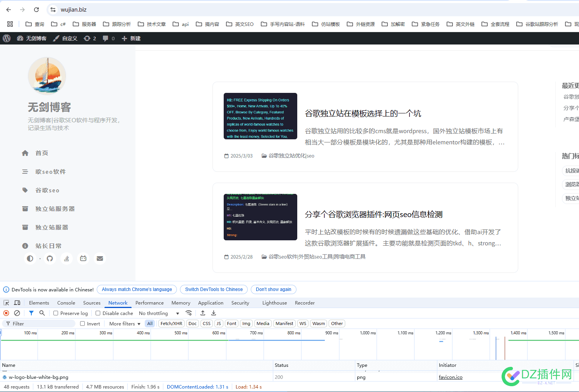Open the 跟踪分析 bookmark folder
The width and height of the screenshot is (579, 392).
(x=117, y=24)
